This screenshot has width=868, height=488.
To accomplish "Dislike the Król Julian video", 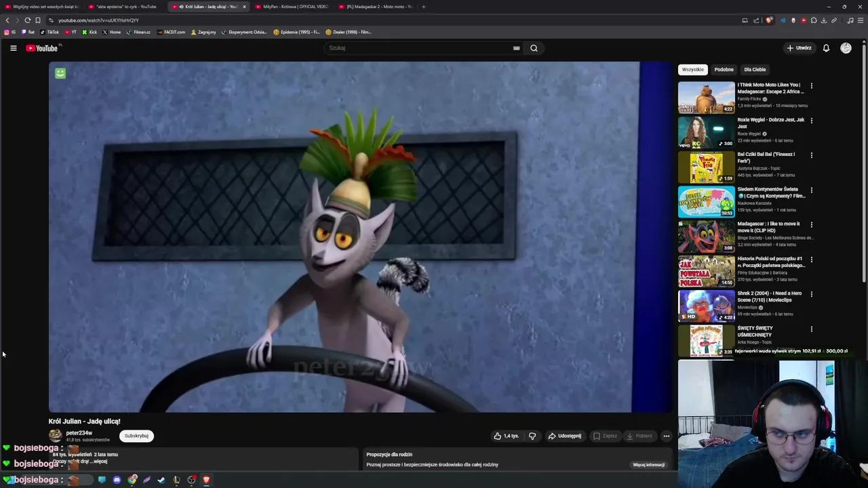I will click(x=532, y=436).
